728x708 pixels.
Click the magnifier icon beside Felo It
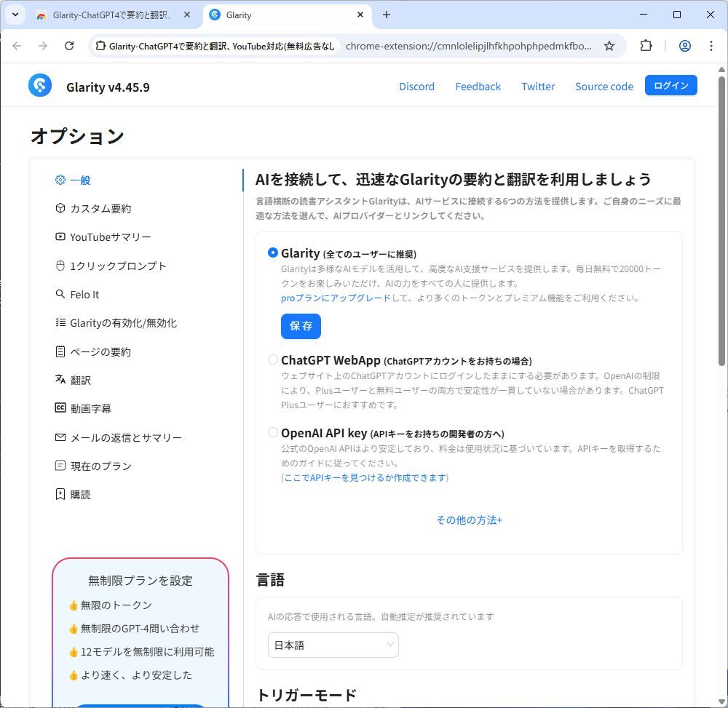pyautogui.click(x=60, y=294)
